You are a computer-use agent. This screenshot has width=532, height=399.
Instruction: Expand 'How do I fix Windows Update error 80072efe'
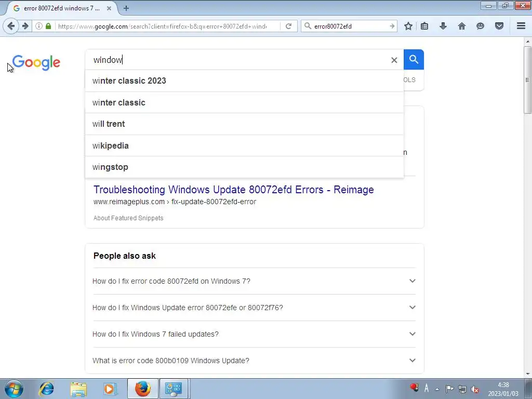(254, 308)
